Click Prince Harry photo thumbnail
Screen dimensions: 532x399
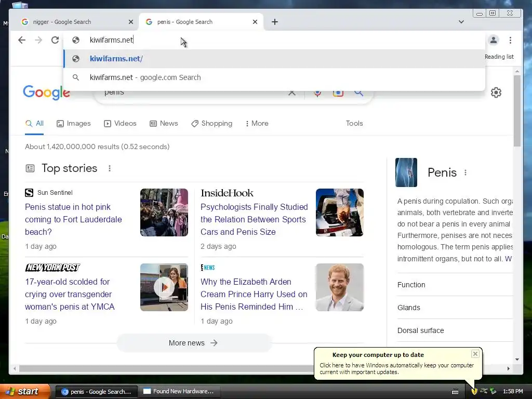tap(340, 287)
